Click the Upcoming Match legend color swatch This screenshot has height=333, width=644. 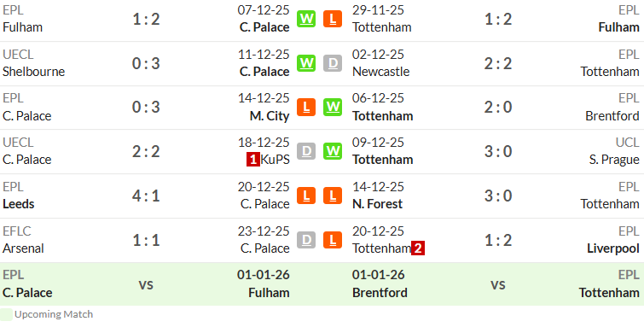pyautogui.click(x=6, y=314)
